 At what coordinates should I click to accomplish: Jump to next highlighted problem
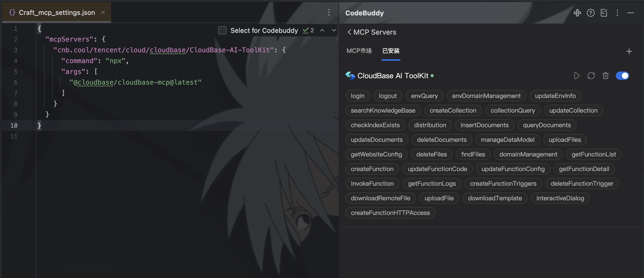(334, 30)
